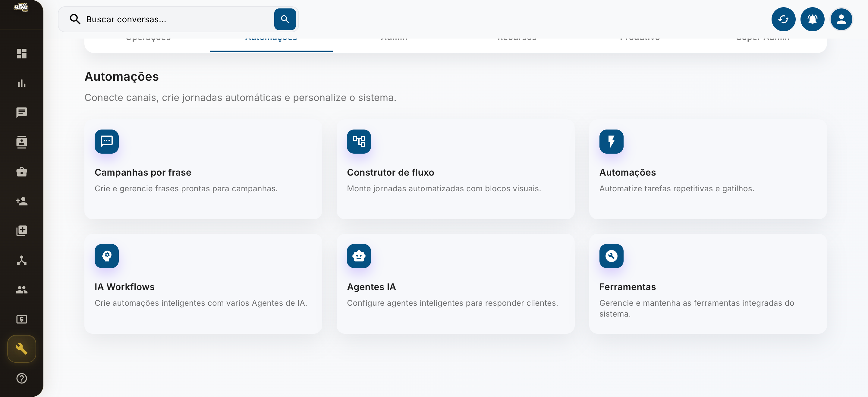Click the add-person icon in sidebar
The height and width of the screenshot is (397, 868).
tap(22, 201)
